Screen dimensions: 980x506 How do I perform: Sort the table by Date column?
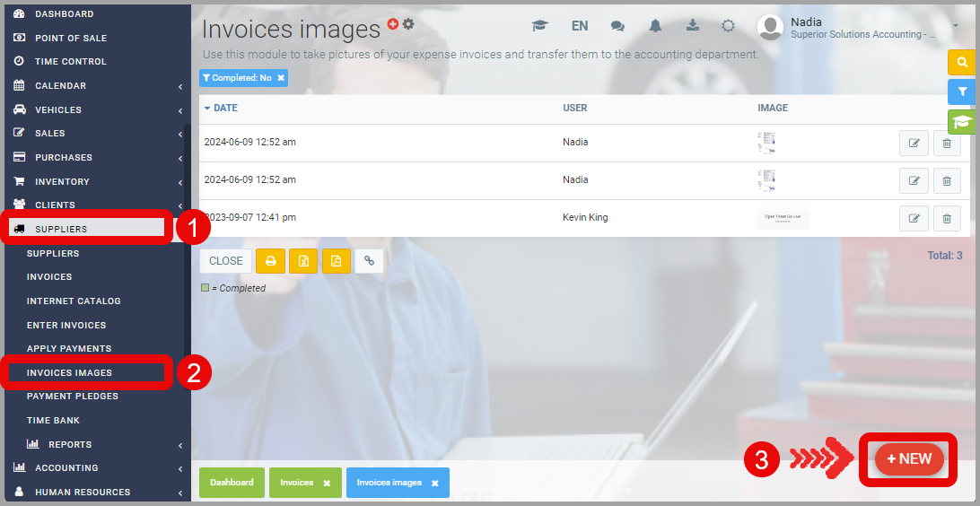(225, 108)
